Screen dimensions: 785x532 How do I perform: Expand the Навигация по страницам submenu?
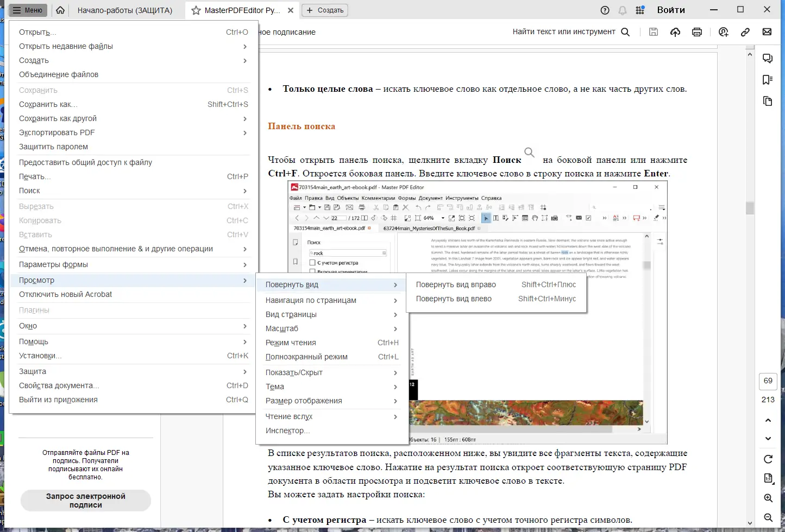click(x=311, y=300)
